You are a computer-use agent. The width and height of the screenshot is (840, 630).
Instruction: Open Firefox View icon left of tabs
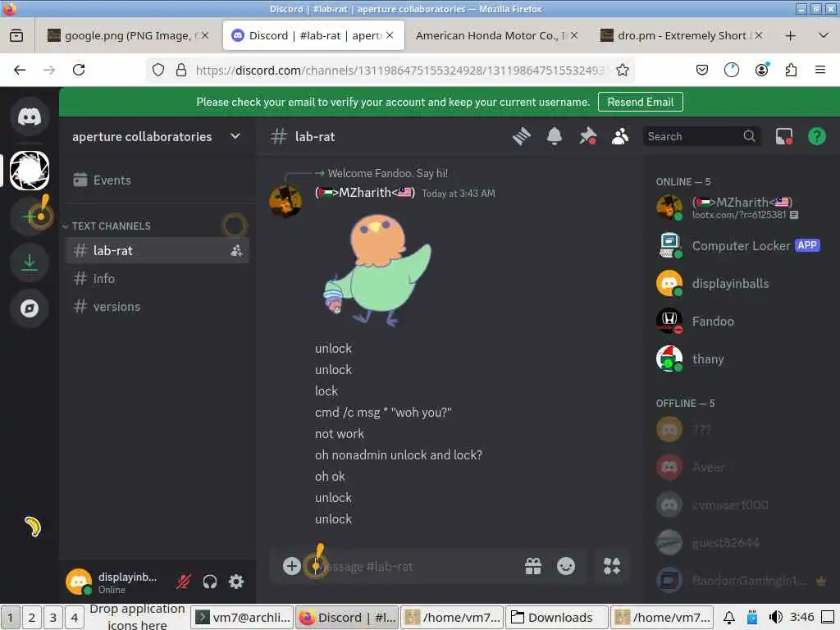[x=16, y=35]
